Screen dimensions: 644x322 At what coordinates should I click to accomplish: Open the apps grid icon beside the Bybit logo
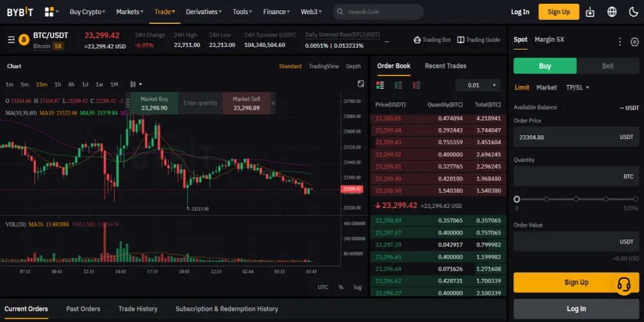pos(49,12)
